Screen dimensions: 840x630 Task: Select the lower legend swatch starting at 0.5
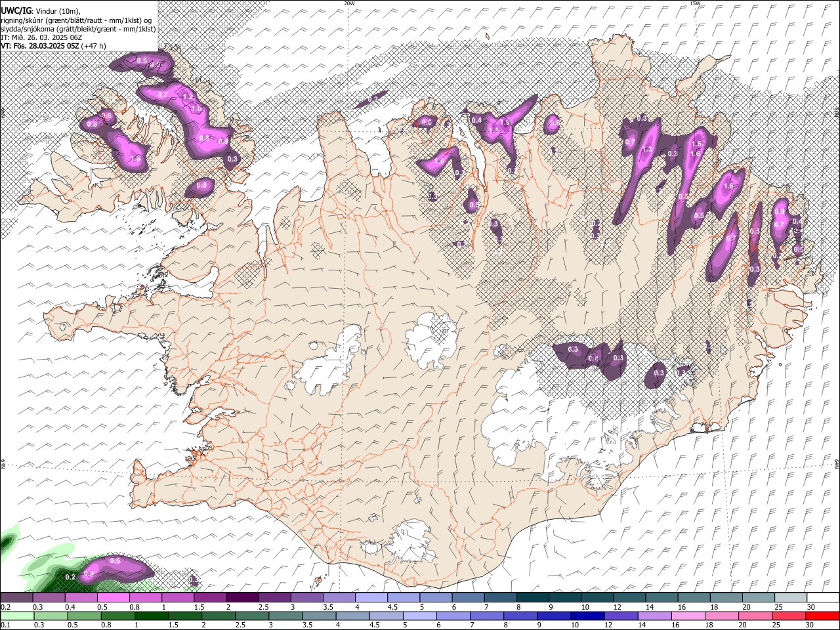pos(84,616)
